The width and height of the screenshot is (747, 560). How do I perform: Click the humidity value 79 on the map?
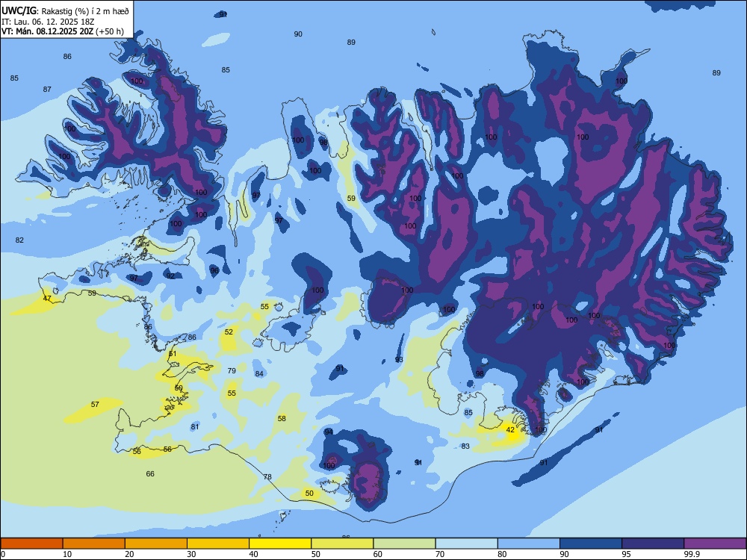pyautogui.click(x=232, y=370)
